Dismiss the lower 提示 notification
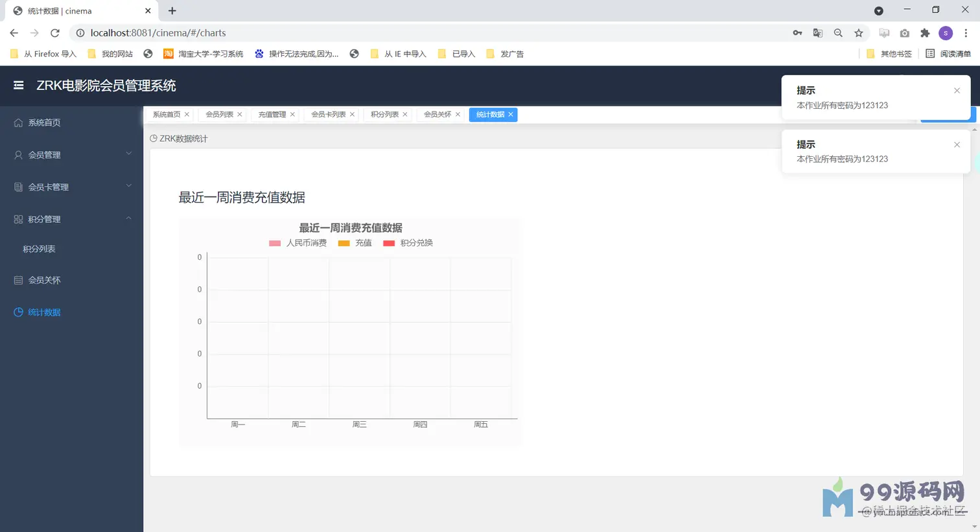The image size is (980, 532). click(957, 145)
